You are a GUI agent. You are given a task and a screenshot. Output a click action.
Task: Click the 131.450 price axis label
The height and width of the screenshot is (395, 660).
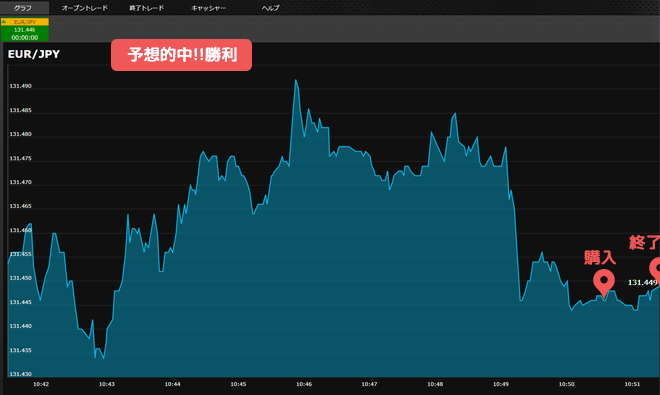coord(20,278)
